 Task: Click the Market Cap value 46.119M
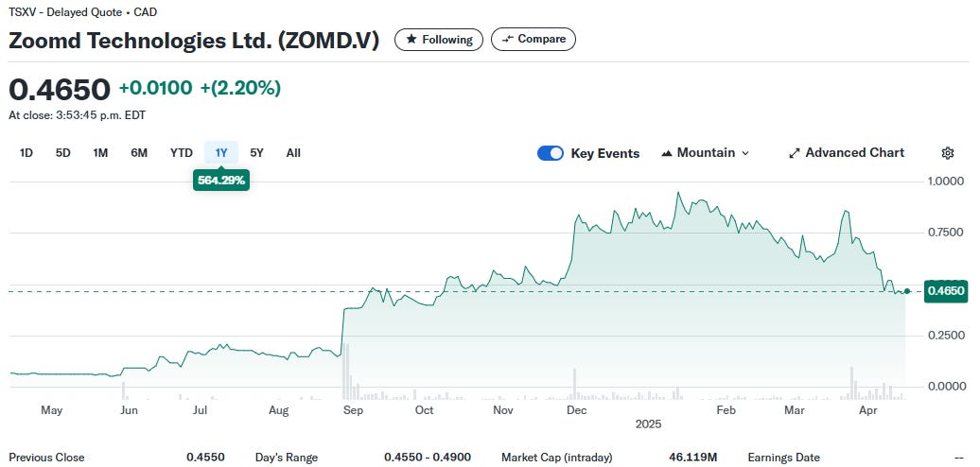coord(692,458)
